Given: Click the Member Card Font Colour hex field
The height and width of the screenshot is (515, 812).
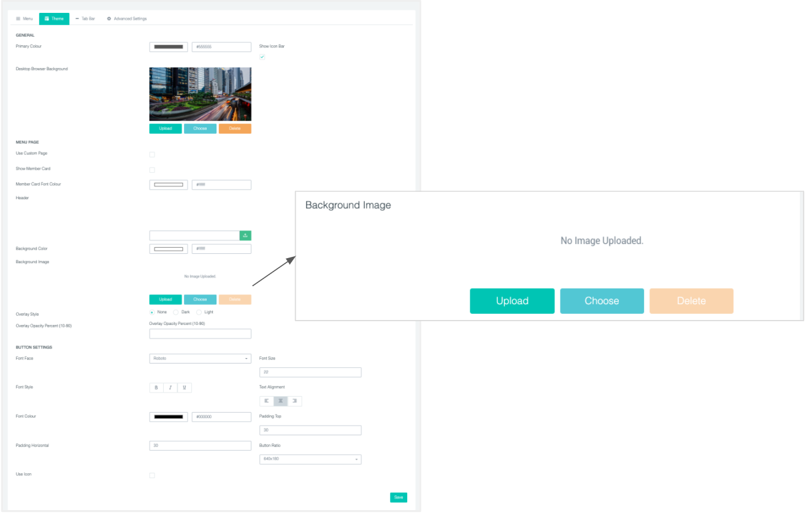Looking at the screenshot, I should pyautogui.click(x=221, y=185).
